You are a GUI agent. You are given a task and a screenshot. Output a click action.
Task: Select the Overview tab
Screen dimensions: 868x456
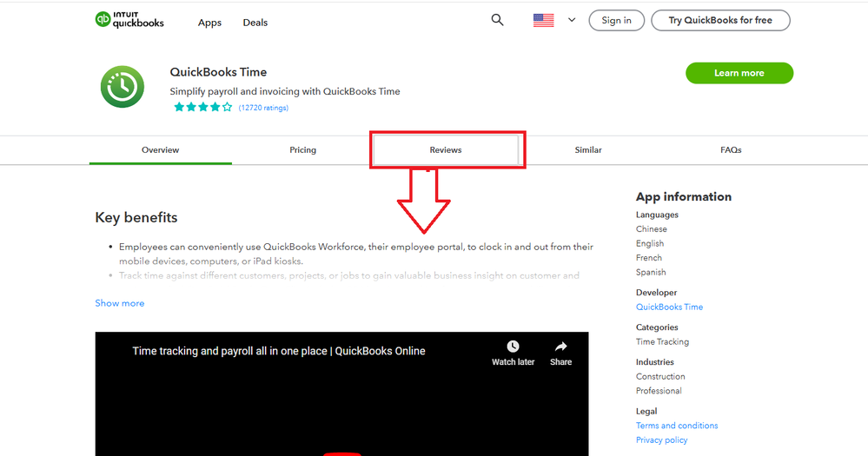(161, 150)
